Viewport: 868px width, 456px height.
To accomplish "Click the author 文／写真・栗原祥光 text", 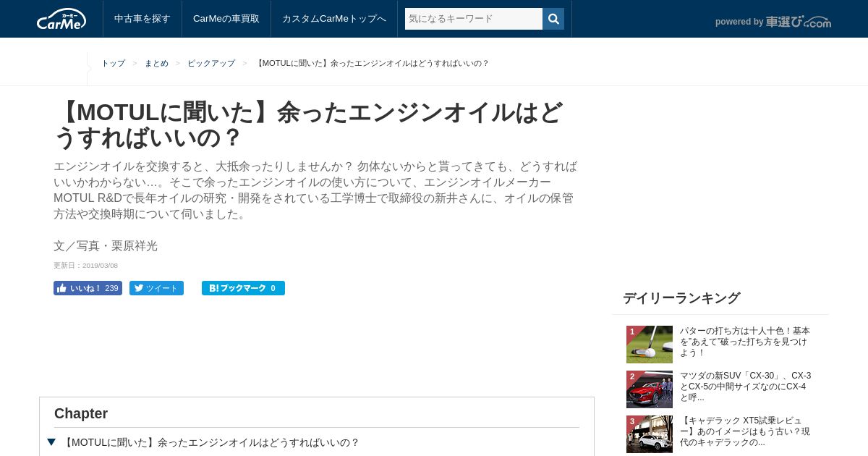I will 106,246.
